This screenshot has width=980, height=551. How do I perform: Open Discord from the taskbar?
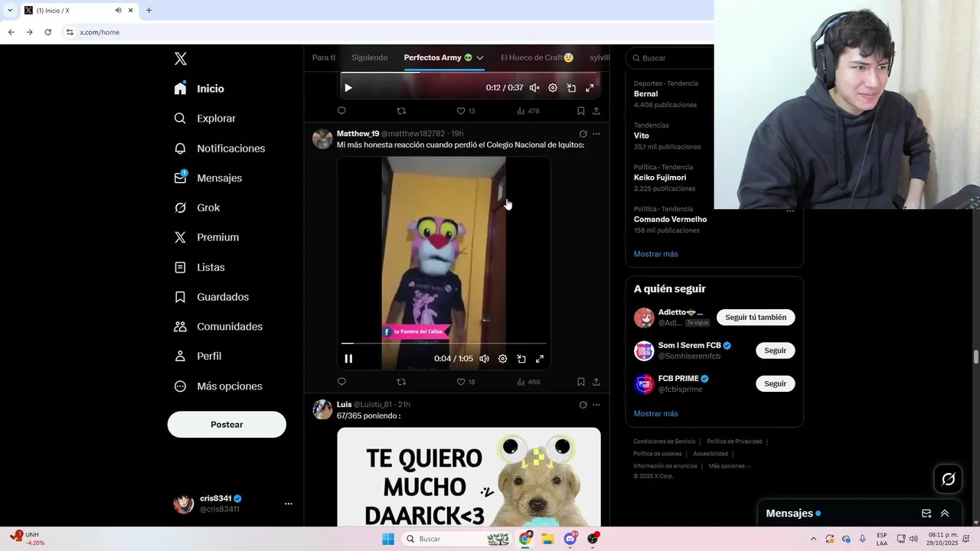click(x=570, y=539)
